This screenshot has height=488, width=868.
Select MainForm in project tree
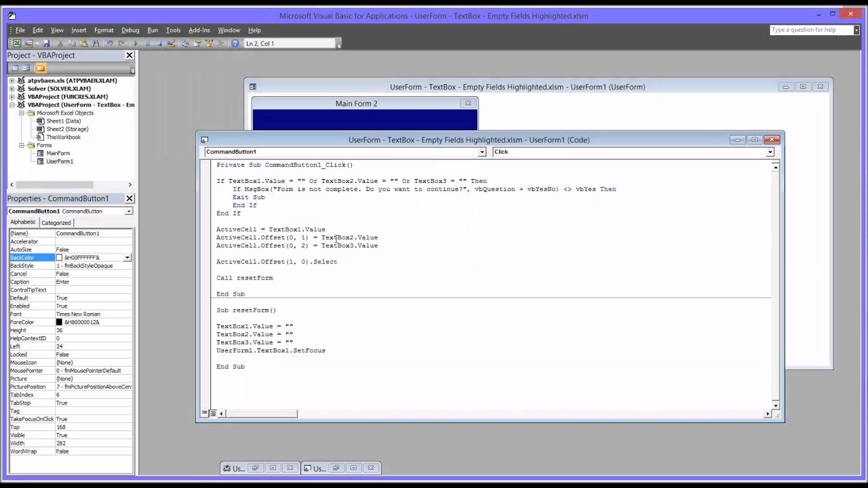(x=58, y=154)
